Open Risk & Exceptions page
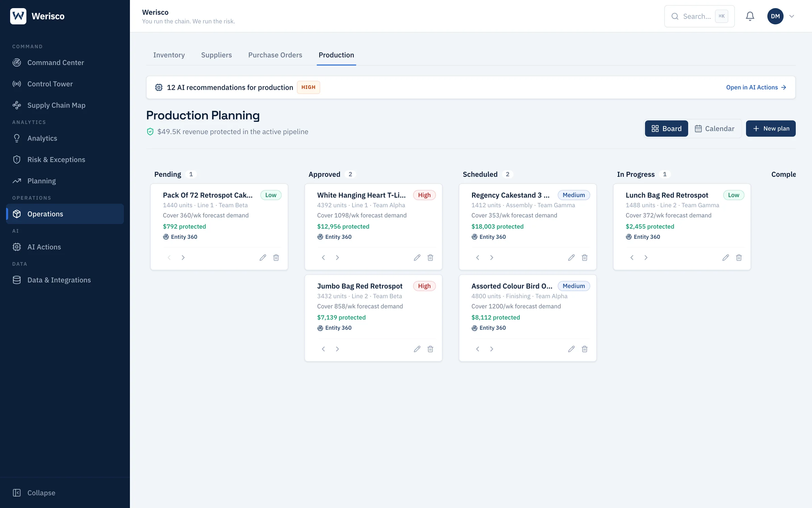 click(x=65, y=160)
